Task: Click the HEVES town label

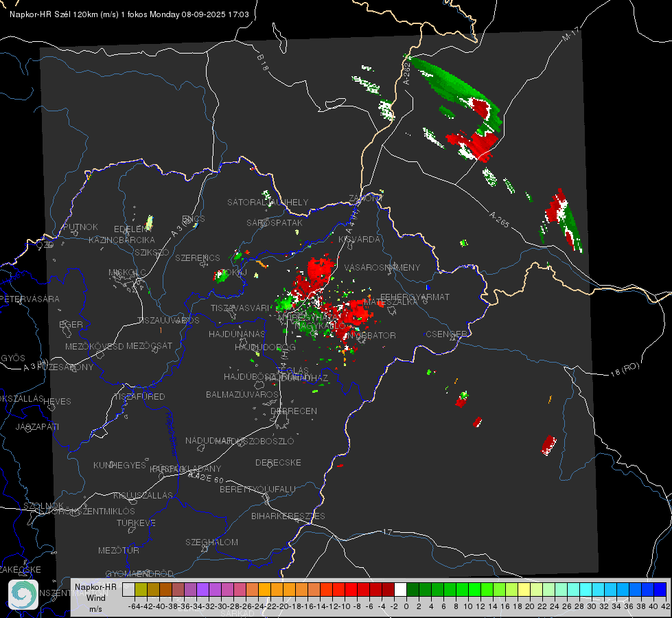Action: [x=57, y=402]
